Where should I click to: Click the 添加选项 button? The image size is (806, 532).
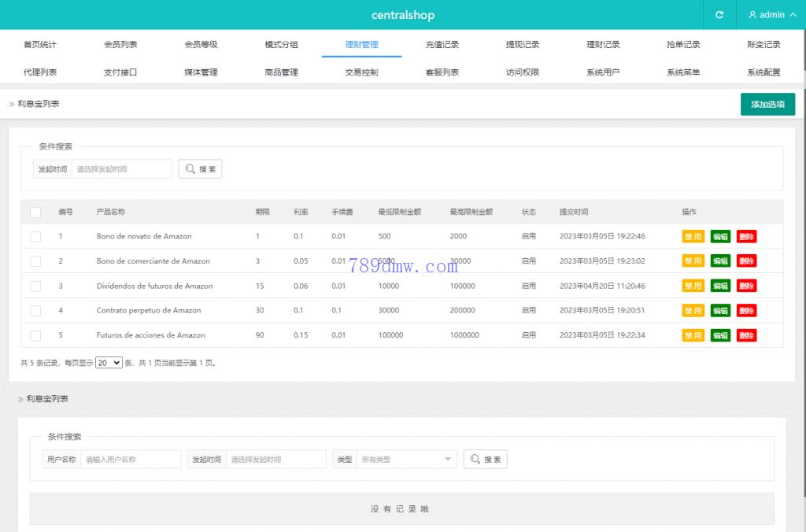(x=767, y=105)
